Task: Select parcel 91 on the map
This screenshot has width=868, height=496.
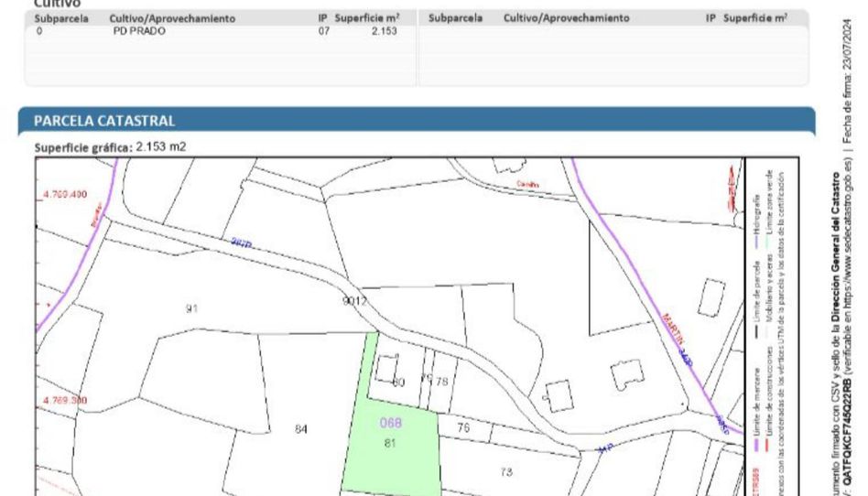Action: (x=191, y=308)
